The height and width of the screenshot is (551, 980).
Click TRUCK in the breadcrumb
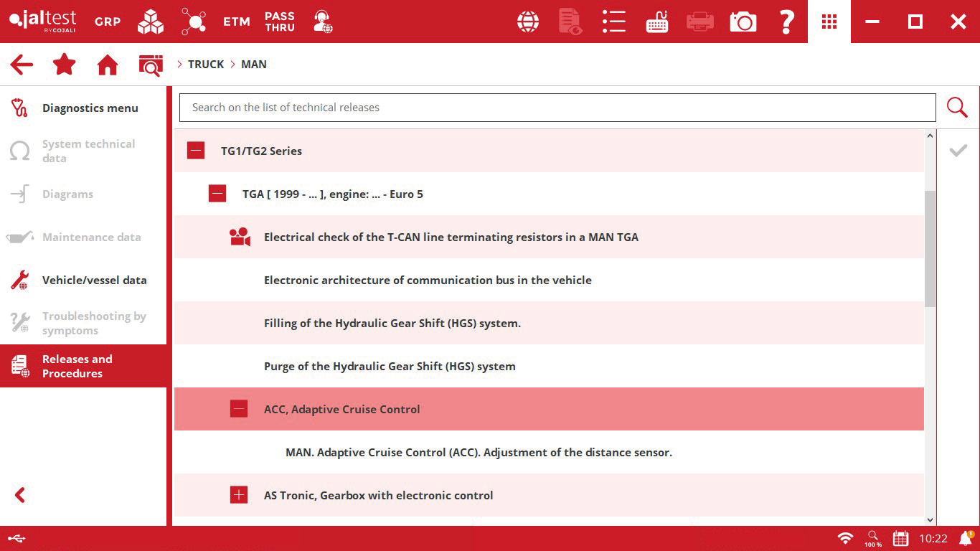[206, 65]
